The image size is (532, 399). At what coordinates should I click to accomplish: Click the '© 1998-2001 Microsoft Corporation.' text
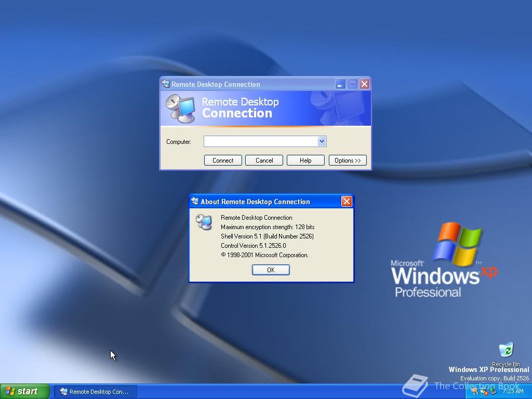[x=264, y=255]
